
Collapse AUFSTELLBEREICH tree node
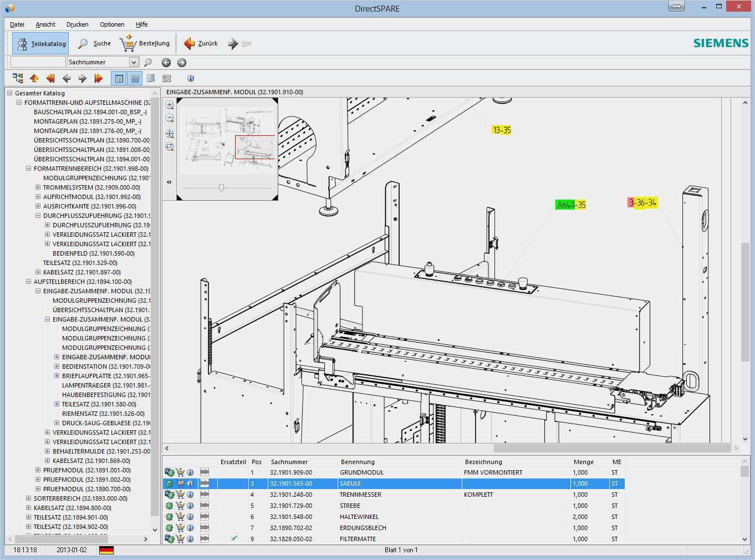(29, 282)
